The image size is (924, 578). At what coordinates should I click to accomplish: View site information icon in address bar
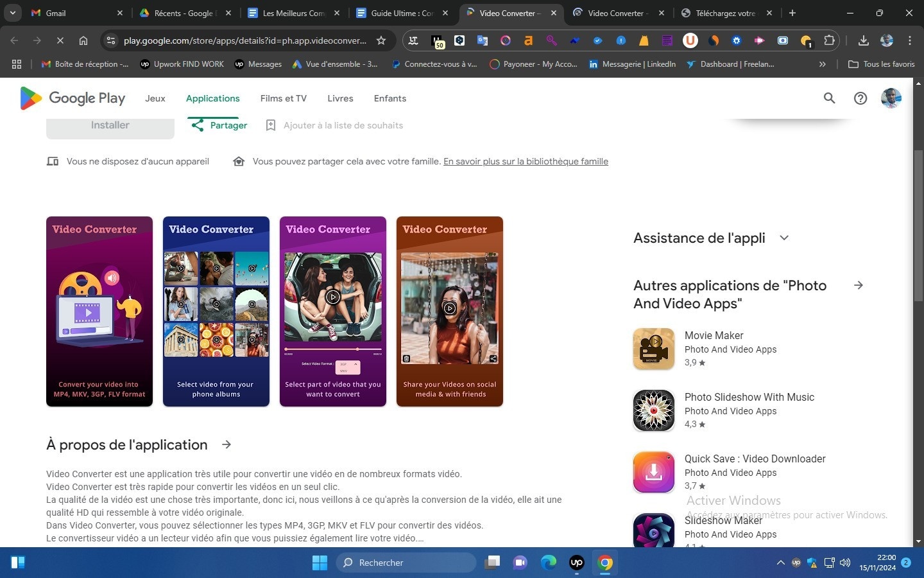pos(111,40)
